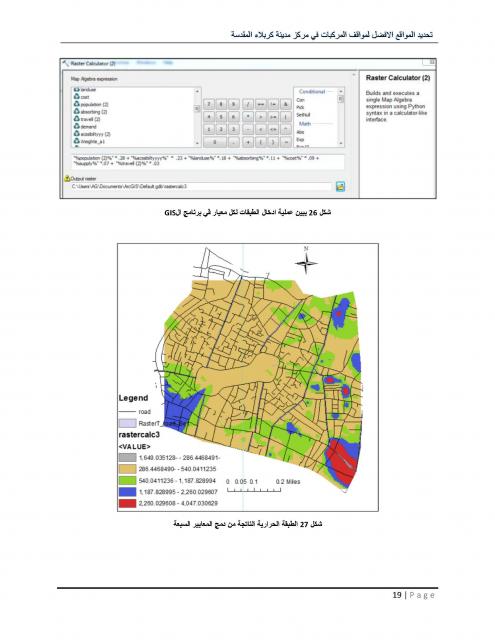Pick the Abs math function
This screenshot has width=495, height=640.
click(x=300, y=132)
